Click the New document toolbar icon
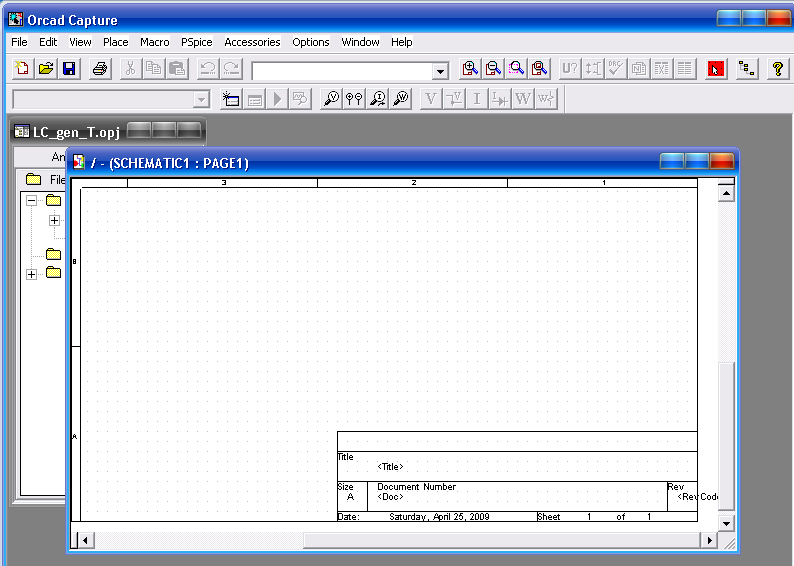Image resolution: width=794 pixels, height=566 pixels. pyautogui.click(x=22, y=68)
